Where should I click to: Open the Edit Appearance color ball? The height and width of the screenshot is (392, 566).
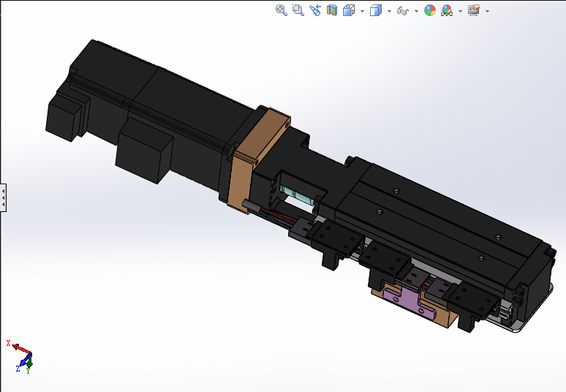(x=429, y=10)
